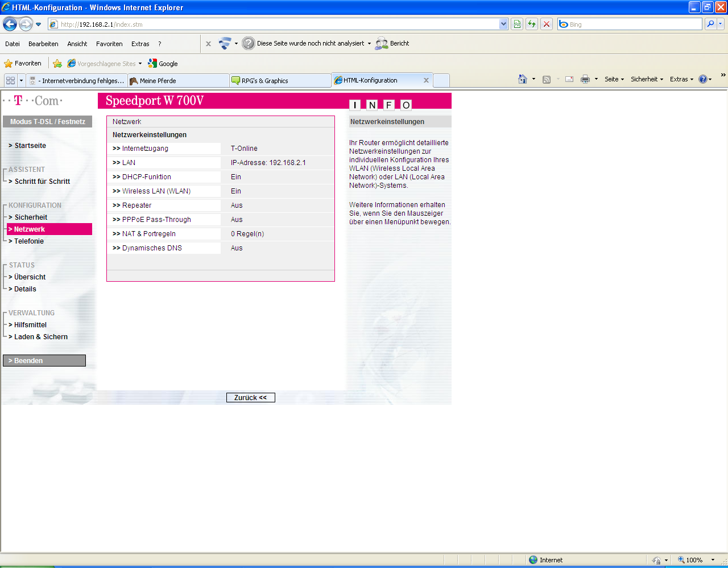
Task: Click the Google favorites link
Action: tap(163, 64)
